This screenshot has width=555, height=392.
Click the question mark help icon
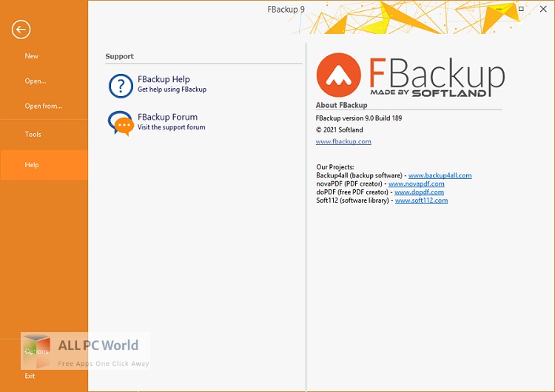(x=121, y=86)
